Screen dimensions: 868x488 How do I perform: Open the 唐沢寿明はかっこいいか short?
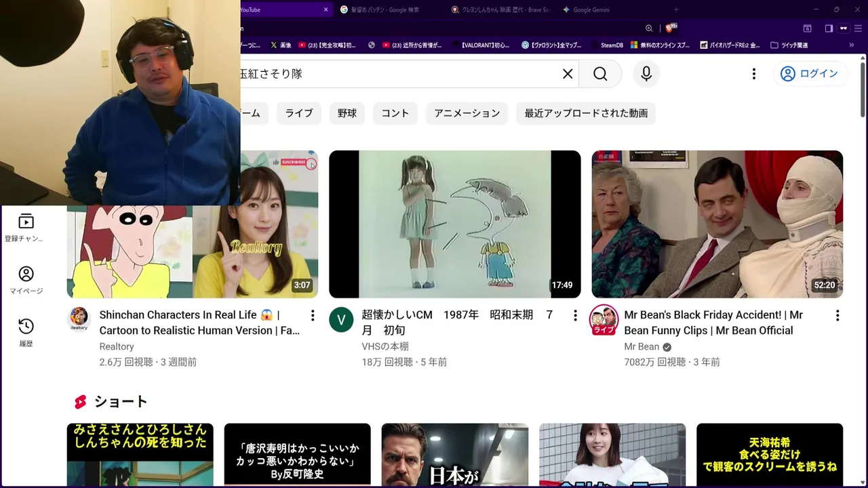[298, 455]
